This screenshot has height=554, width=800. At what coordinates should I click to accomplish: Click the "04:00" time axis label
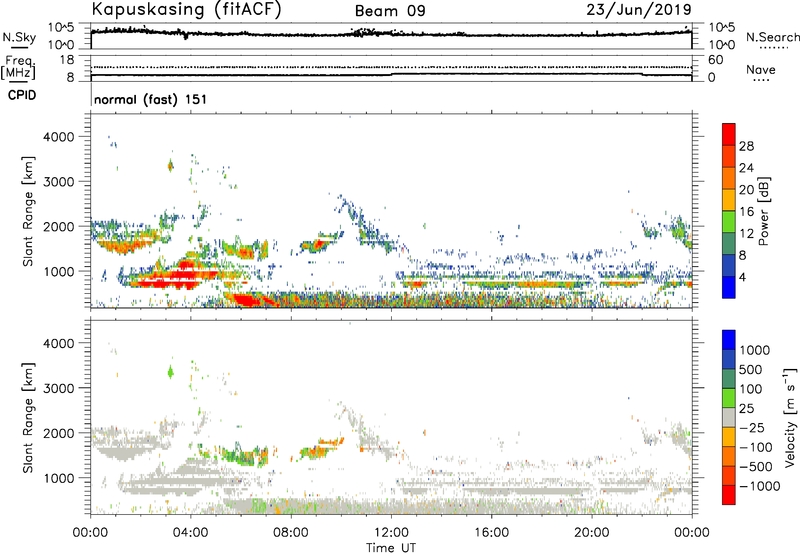click(190, 533)
